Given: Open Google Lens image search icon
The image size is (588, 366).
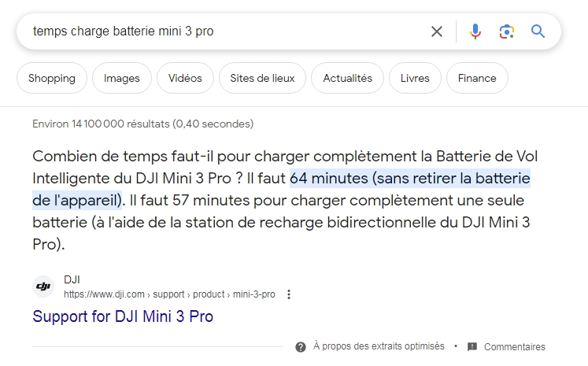Looking at the screenshot, I should pyautogui.click(x=507, y=31).
